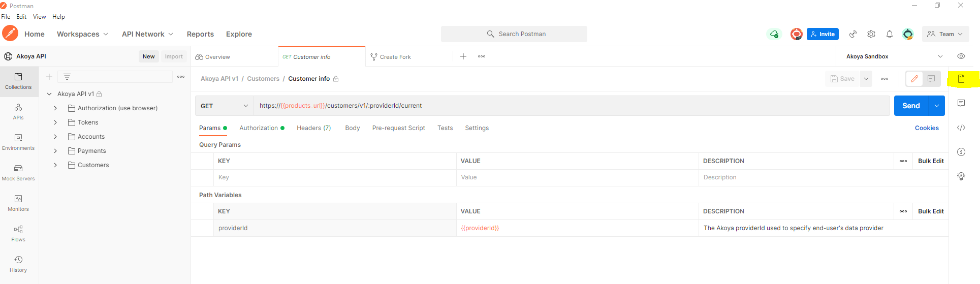This screenshot has width=980, height=284.
Task: Open the Documentation icon in right sidebar
Action: pos(961,79)
